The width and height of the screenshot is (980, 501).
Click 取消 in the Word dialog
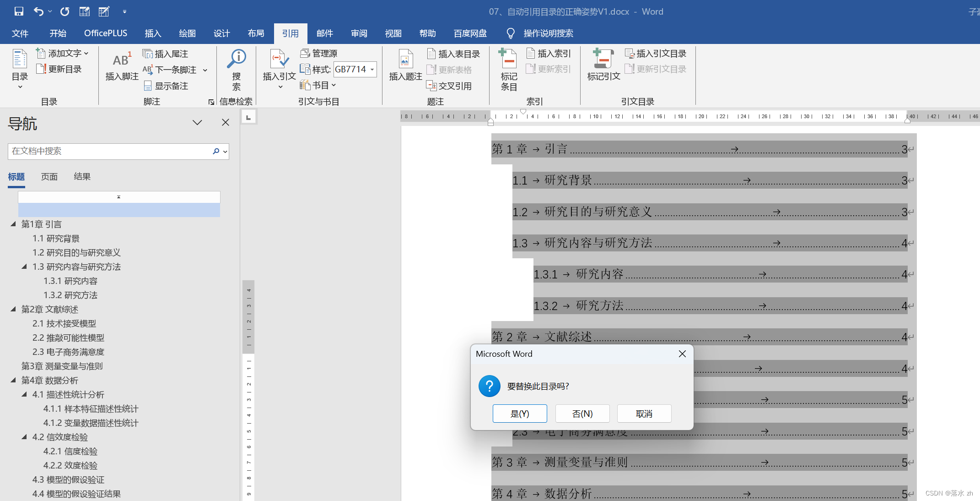(x=644, y=414)
